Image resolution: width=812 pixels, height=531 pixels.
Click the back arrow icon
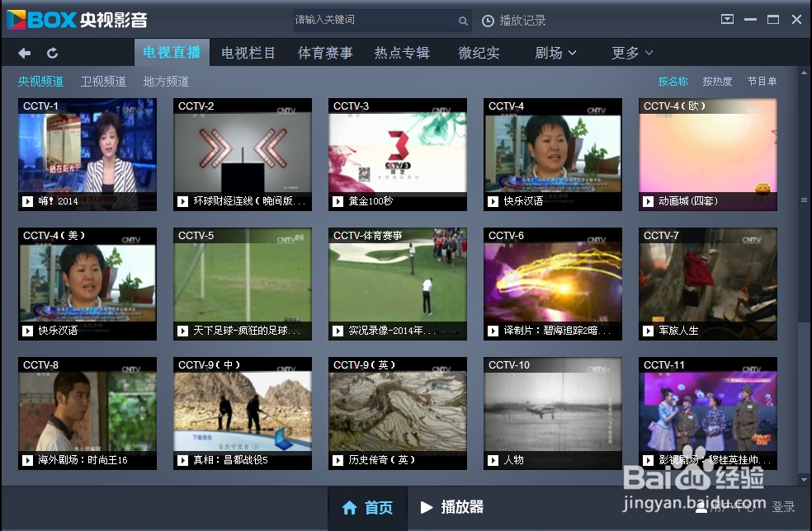pyautogui.click(x=24, y=53)
